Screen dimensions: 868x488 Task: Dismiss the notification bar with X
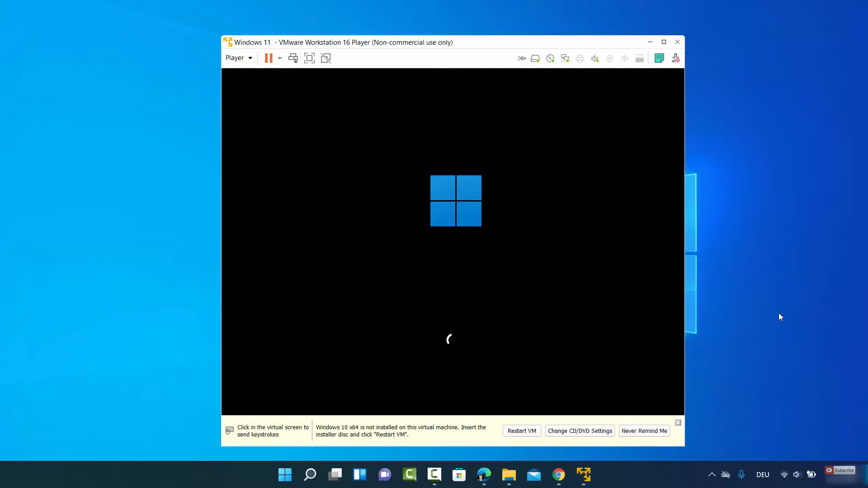(678, 422)
